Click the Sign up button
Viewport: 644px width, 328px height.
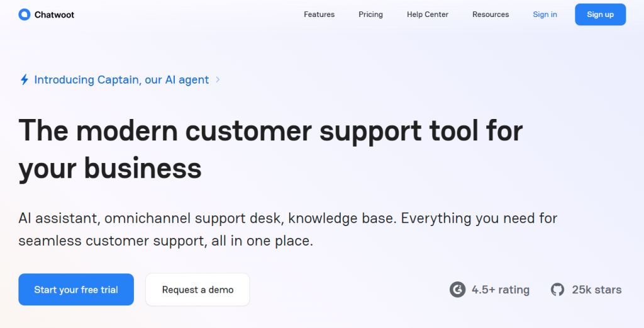pos(600,14)
